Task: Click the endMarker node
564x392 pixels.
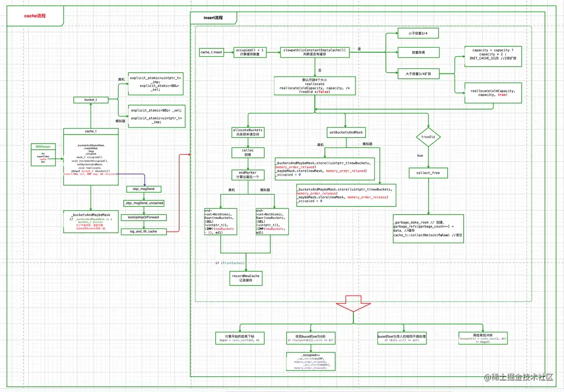Action: coord(247,175)
